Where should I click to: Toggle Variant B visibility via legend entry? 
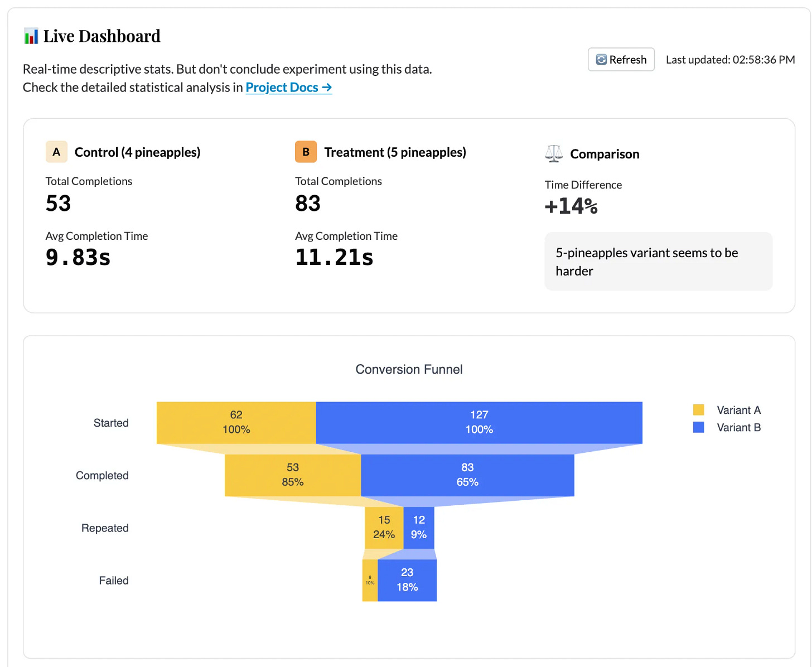[x=738, y=427]
